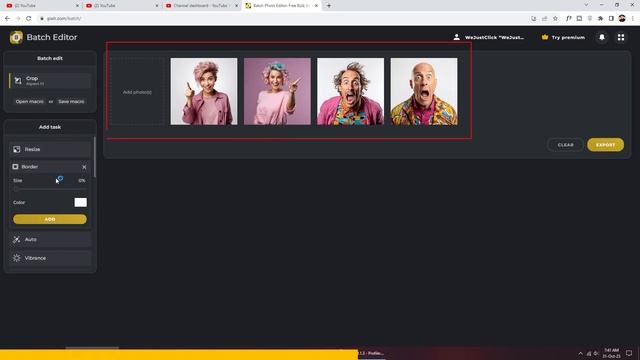
Task: Click the Batch Editor logo icon
Action: [16, 37]
